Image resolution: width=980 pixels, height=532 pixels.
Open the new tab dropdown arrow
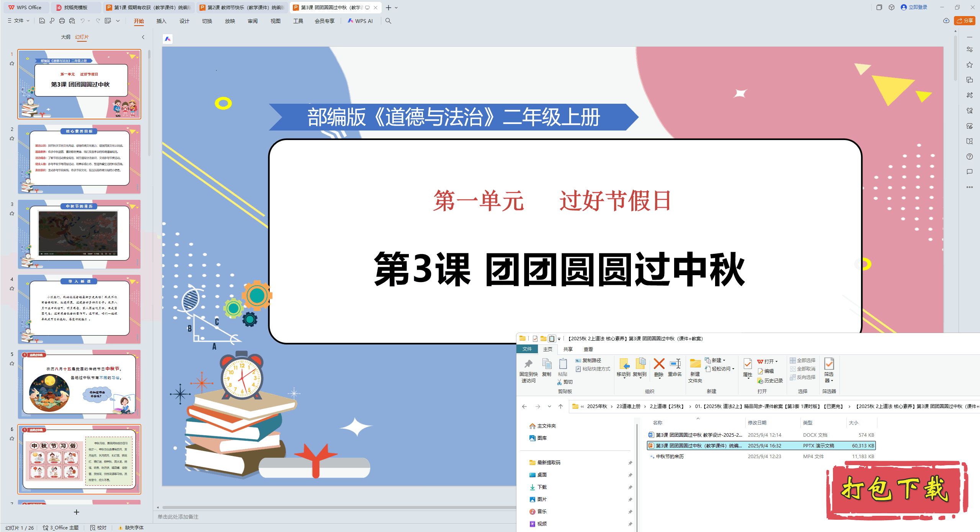(x=397, y=8)
